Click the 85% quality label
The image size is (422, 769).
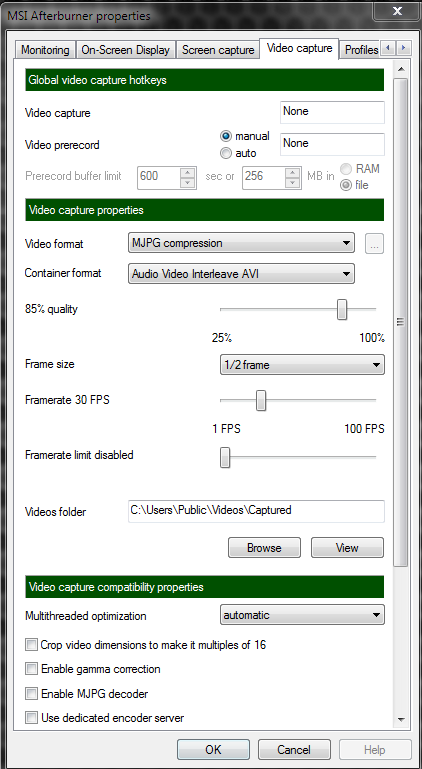pyautogui.click(x=51, y=309)
